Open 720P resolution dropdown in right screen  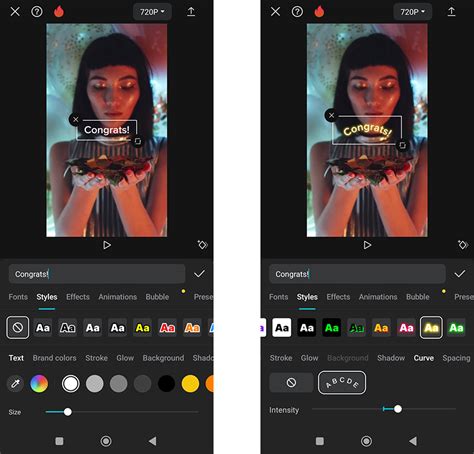click(x=413, y=12)
